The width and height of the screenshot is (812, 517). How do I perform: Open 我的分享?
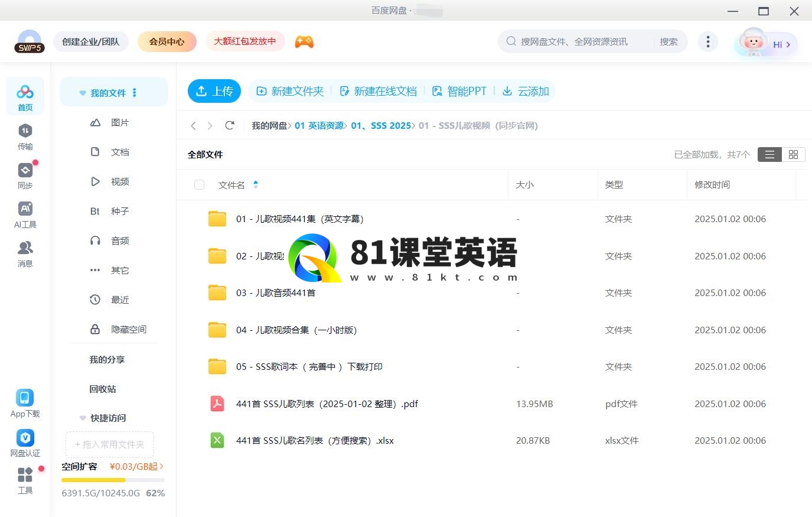click(107, 359)
